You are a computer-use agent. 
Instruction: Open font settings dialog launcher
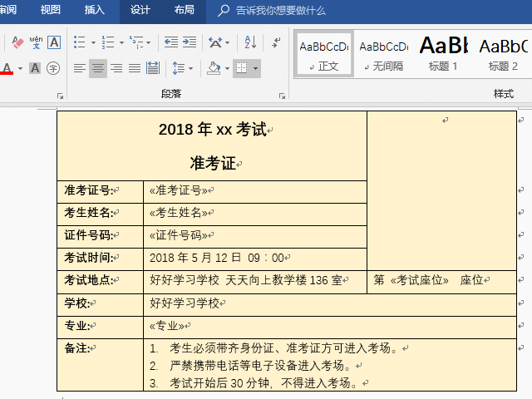pyautogui.click(x=61, y=96)
